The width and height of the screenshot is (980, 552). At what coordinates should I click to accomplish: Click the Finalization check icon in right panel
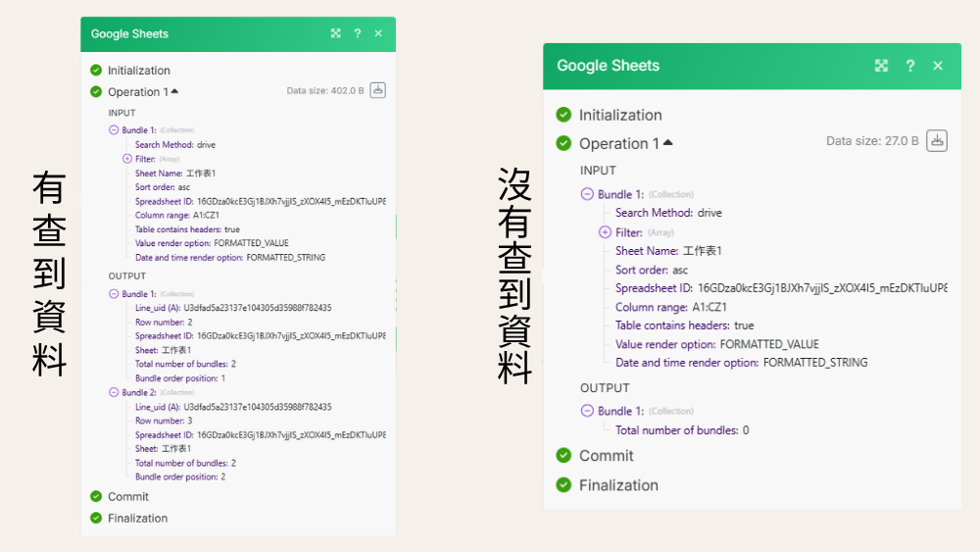[563, 485]
